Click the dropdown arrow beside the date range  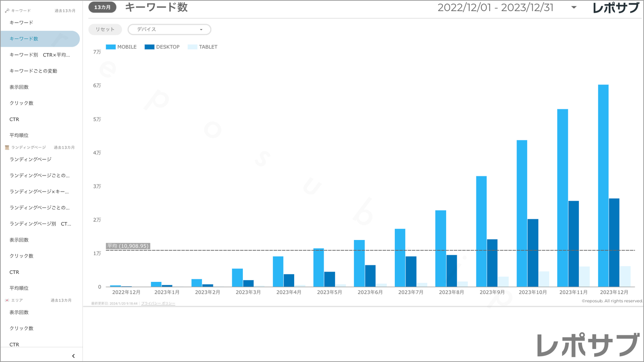coord(574,8)
